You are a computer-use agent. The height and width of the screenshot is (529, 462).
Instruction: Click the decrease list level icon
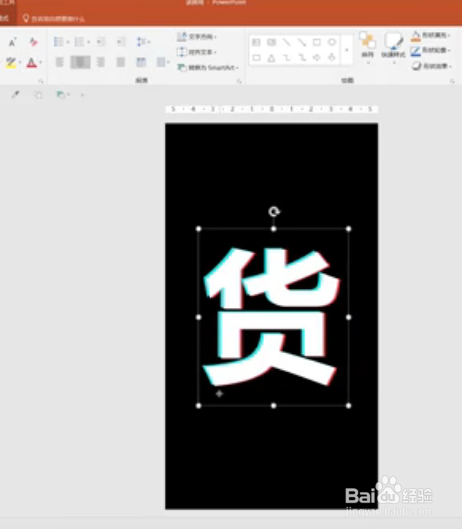(101, 42)
